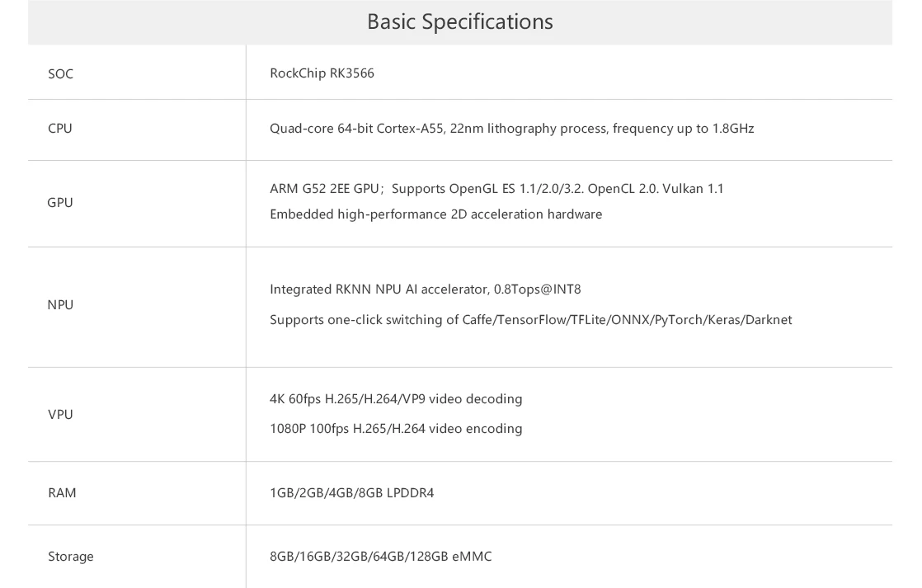This screenshot has width=922, height=588.
Task: Click the 8GB to 128GB eMMC text
Action: [380, 556]
